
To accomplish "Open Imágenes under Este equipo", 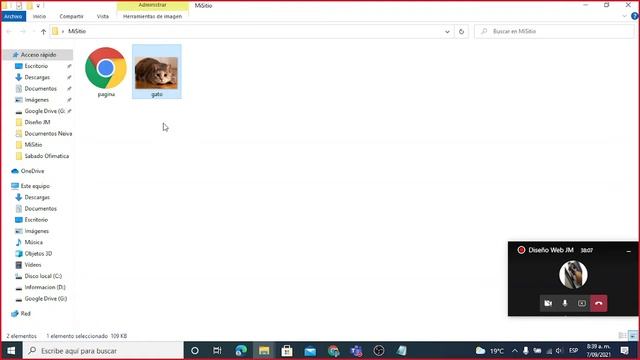I will (36, 231).
